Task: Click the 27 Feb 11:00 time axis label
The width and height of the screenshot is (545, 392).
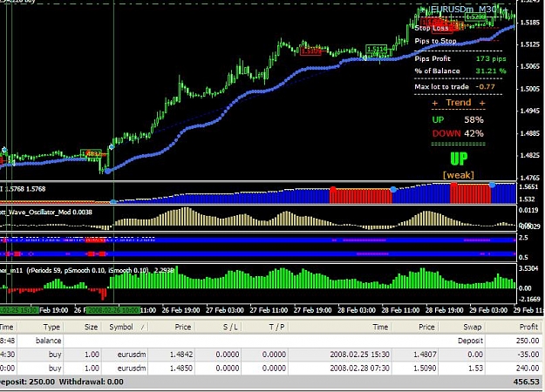Action: 269,310
